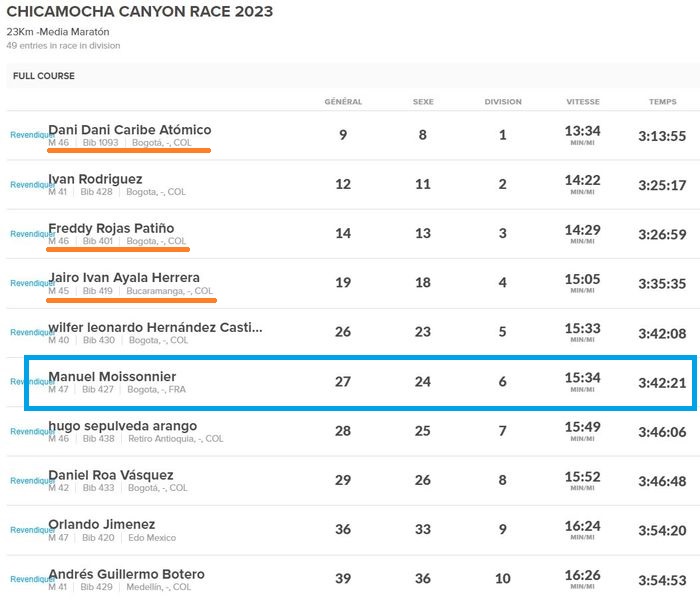The image size is (700, 602).
Task: Click the Chicamocha Canyon Race 2023 title
Action: [x=139, y=12]
